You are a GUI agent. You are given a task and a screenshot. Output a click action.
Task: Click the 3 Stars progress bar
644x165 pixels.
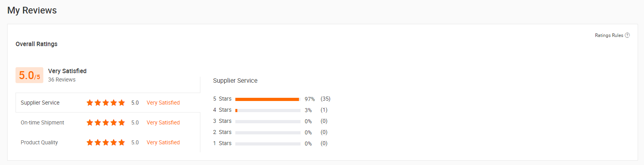pyautogui.click(x=268, y=121)
